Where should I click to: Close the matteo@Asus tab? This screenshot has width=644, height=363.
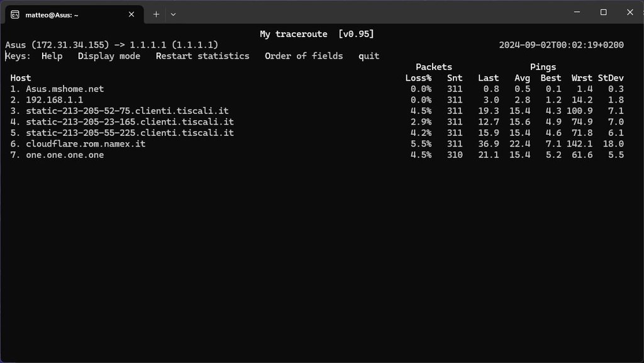click(131, 14)
